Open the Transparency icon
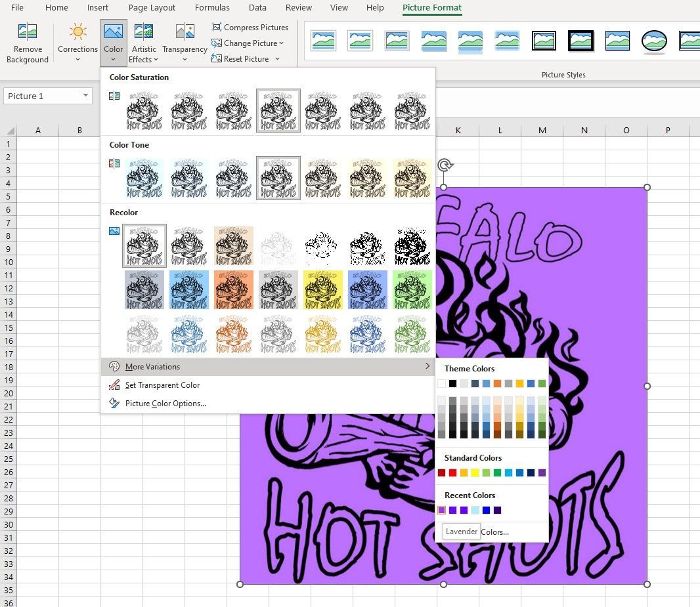This screenshot has height=607, width=700. 185,31
